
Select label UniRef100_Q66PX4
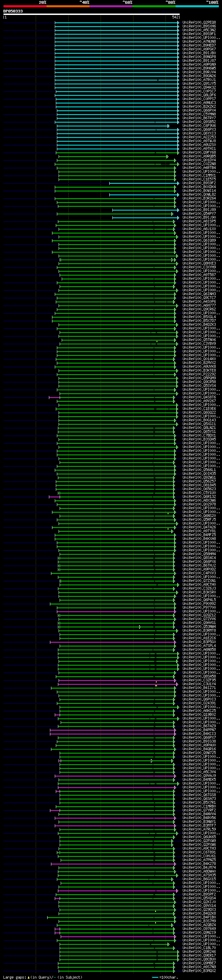pyautogui.click(x=199, y=110)
